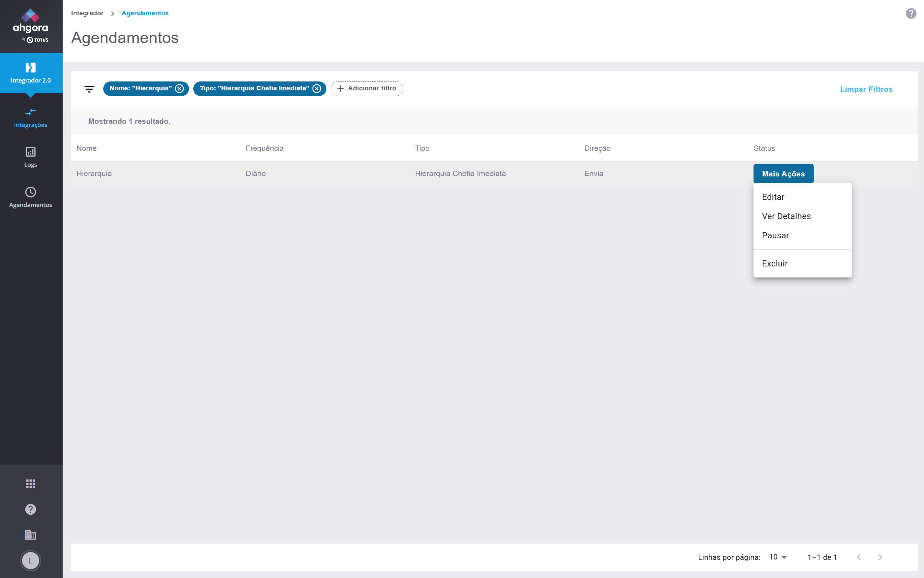Choose Excluir from the actions menu
The width and height of the screenshot is (924, 578).
coord(775,263)
